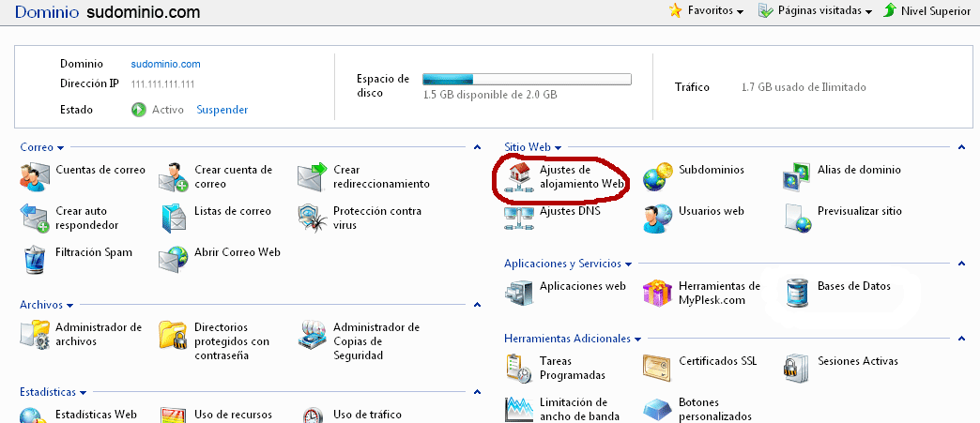Viewport: 980px width, 423px height.
Task: Click Directorios protegidos con contraseña folder icon
Action: [173, 334]
